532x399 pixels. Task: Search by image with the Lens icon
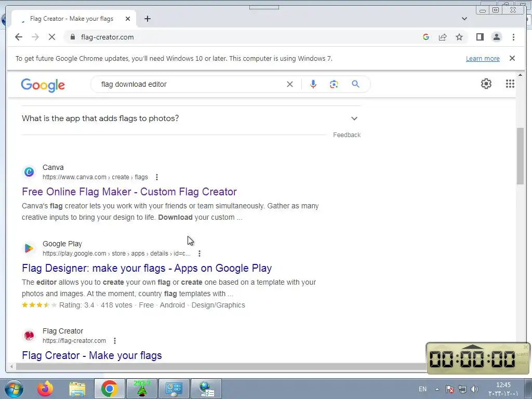[334, 84]
